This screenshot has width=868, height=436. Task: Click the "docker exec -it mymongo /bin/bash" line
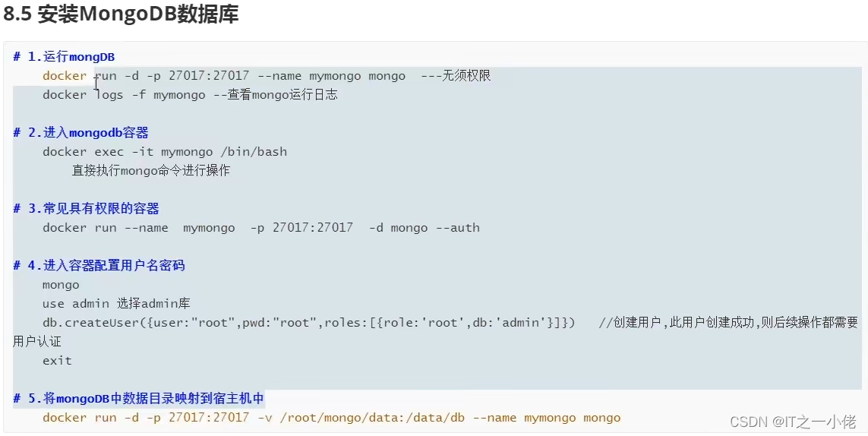tap(165, 152)
